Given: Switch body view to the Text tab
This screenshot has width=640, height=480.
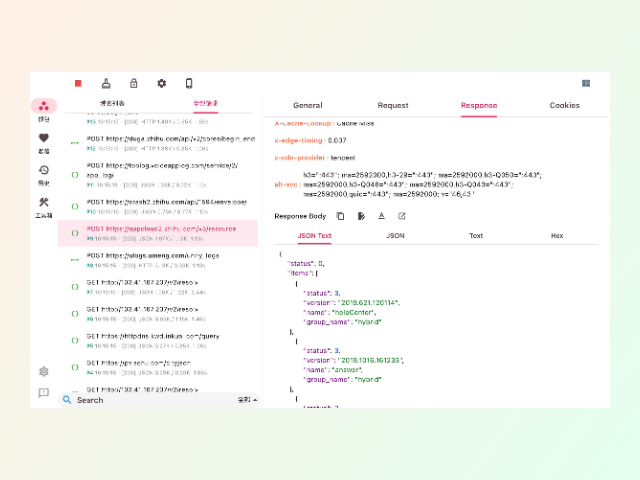Looking at the screenshot, I should [x=476, y=236].
